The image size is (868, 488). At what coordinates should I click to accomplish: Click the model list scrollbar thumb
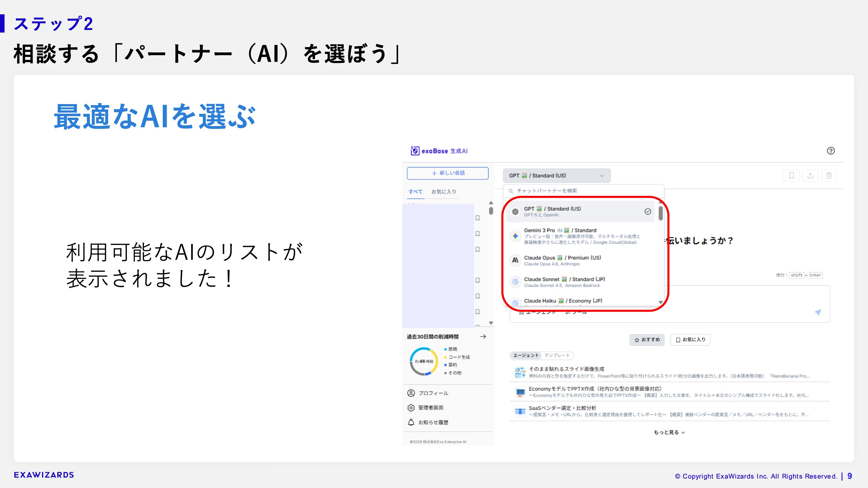pyautogui.click(x=660, y=213)
